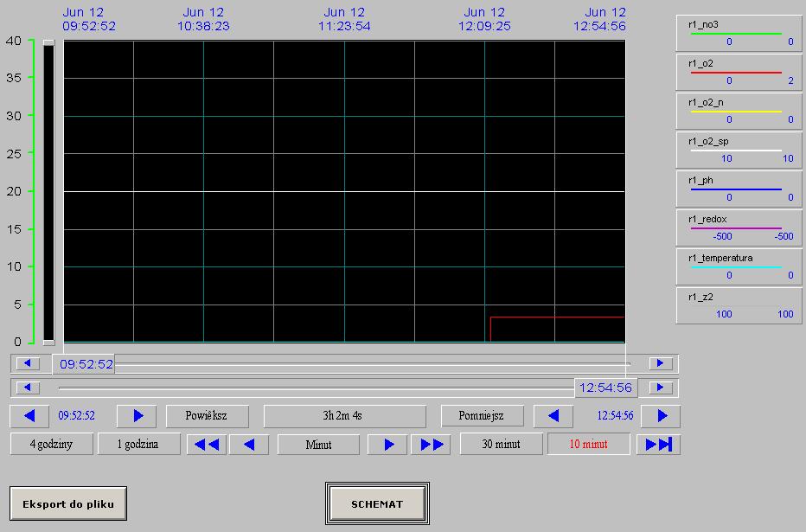Screen dimensions: 806x532
Task: Click fast rewind double-left arrow button
Action: click(x=207, y=444)
